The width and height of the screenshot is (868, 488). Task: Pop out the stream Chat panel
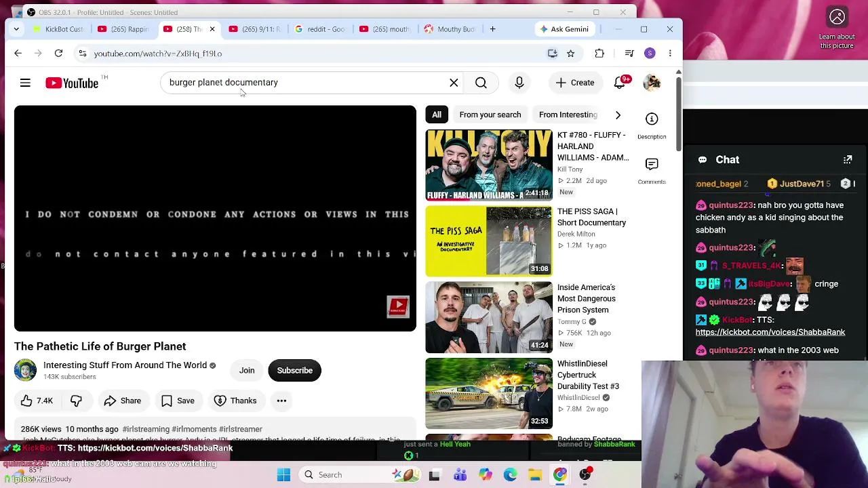click(x=848, y=160)
